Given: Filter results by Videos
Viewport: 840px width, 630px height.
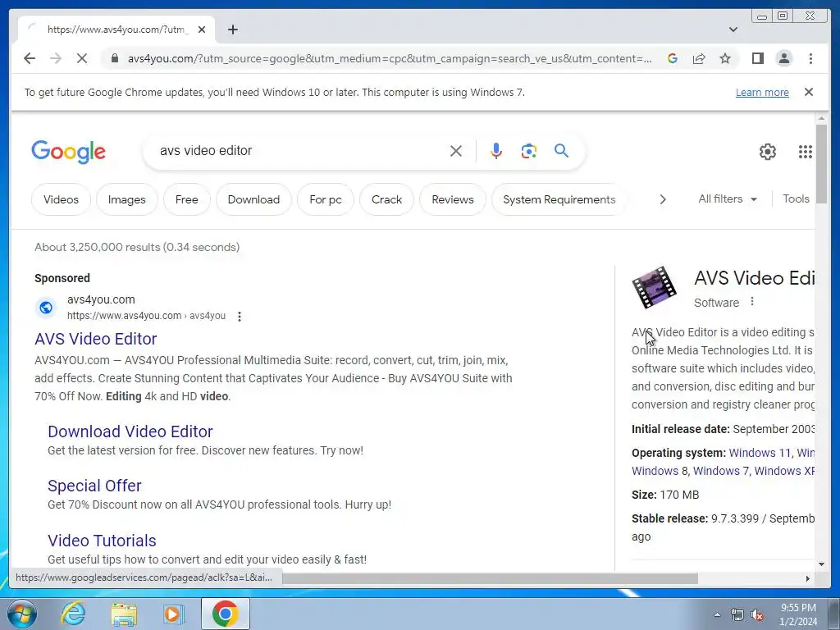Looking at the screenshot, I should [x=61, y=199].
